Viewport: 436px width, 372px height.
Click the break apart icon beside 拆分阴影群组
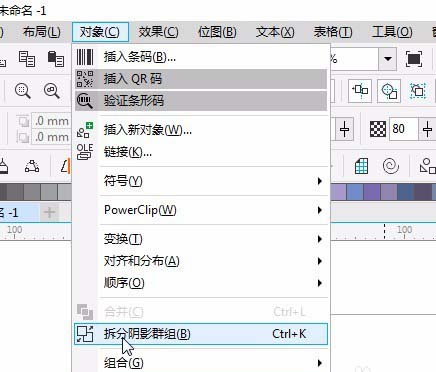85,334
